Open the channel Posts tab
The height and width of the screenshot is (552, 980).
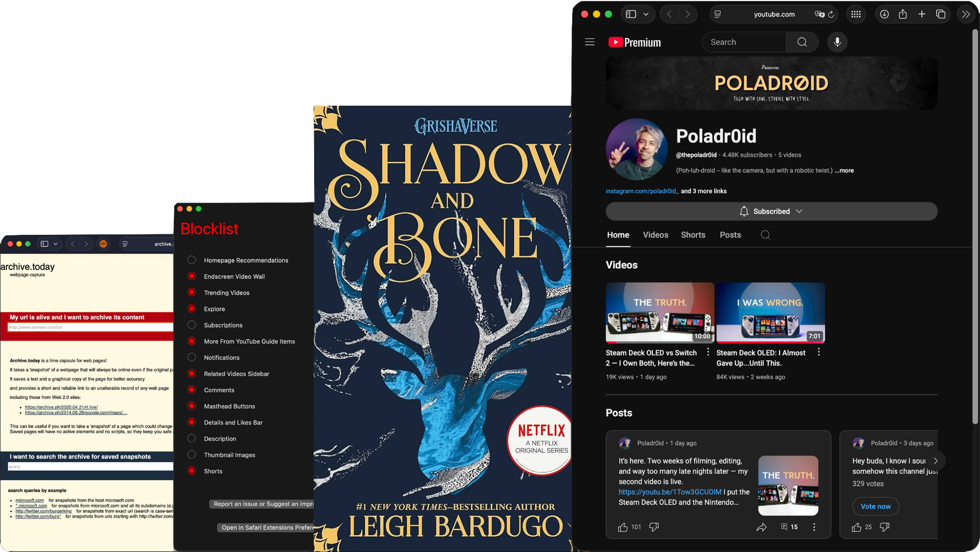pos(730,235)
